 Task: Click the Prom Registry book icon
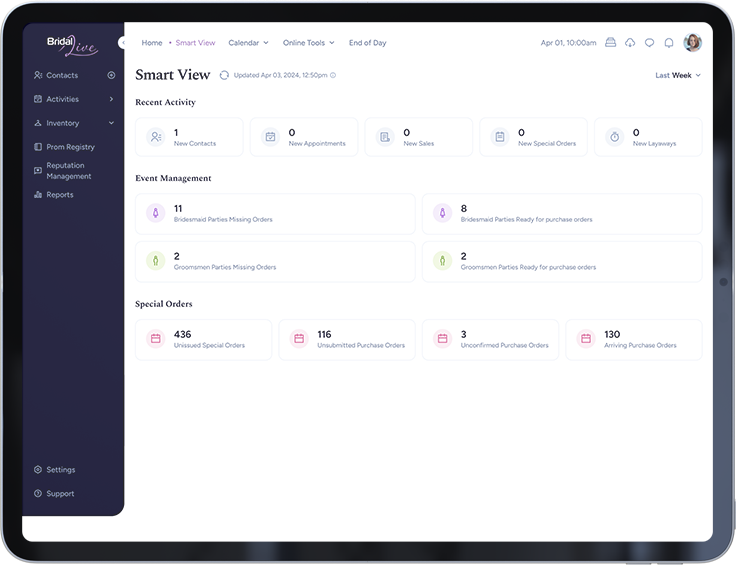click(x=38, y=147)
